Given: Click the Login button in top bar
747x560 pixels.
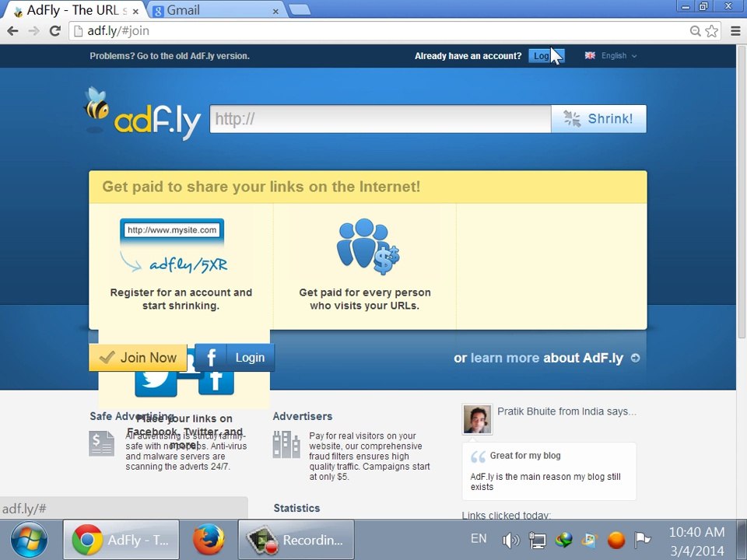Looking at the screenshot, I should pos(546,56).
